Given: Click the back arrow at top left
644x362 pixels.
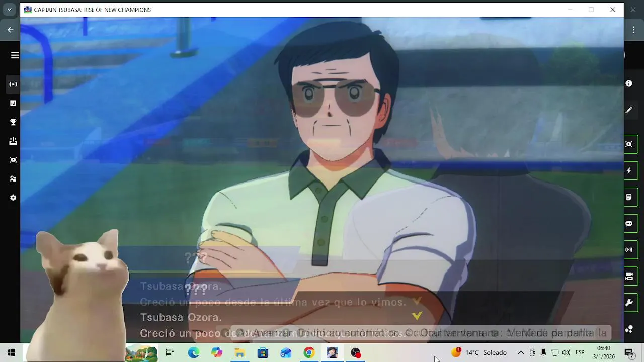Looking at the screenshot, I should point(10,30).
